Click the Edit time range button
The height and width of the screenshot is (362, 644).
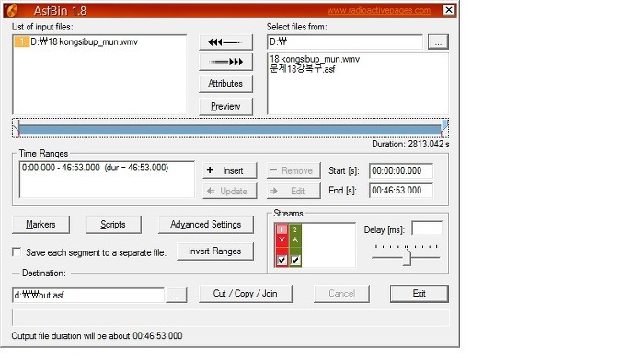click(293, 191)
